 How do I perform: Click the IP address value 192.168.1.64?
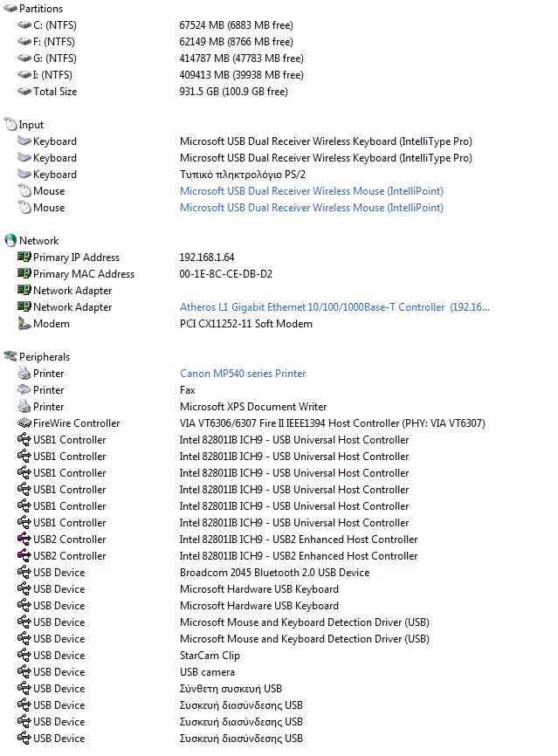click(x=207, y=257)
